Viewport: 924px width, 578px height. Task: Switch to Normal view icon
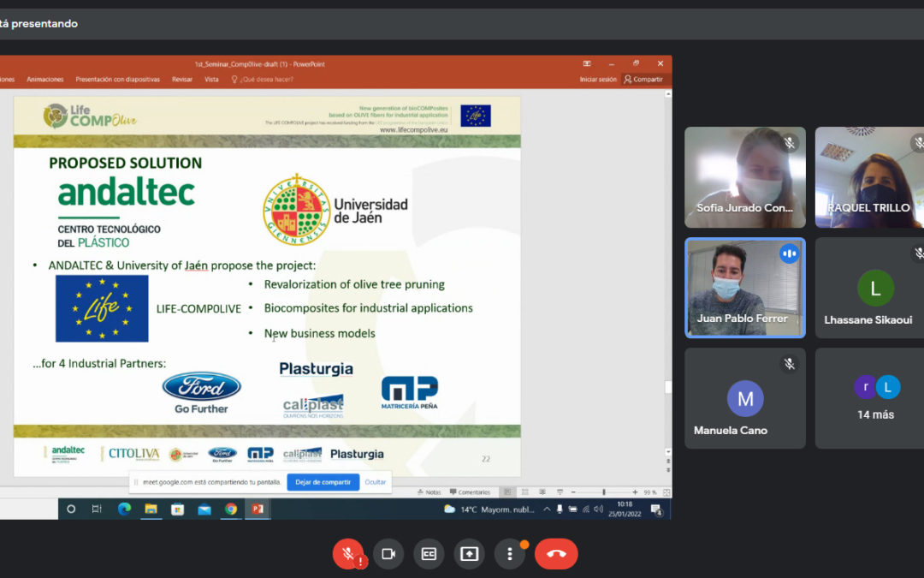[507, 492]
